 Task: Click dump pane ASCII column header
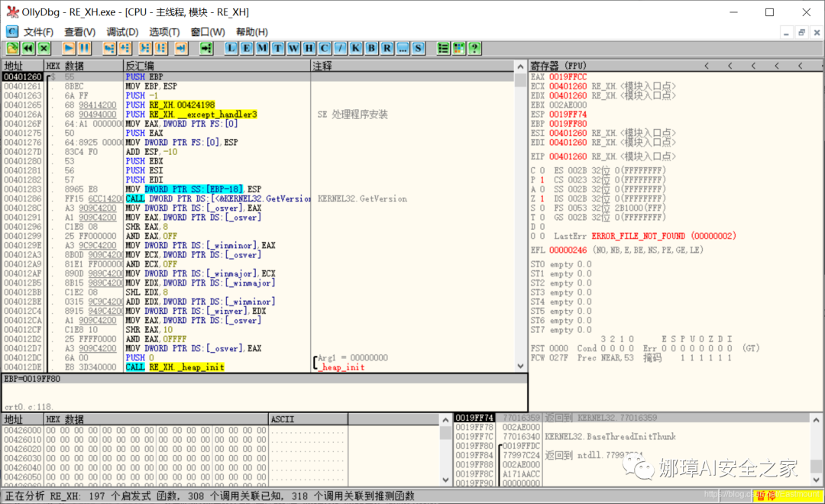pos(308,419)
